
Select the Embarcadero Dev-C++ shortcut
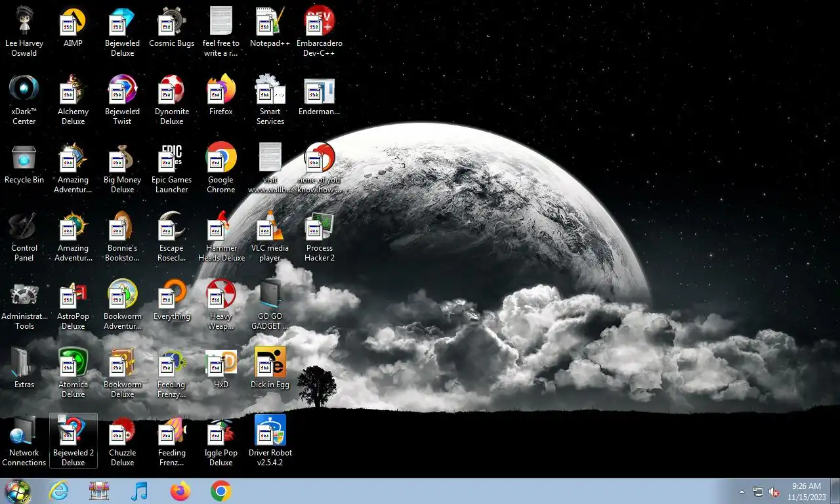320,31
